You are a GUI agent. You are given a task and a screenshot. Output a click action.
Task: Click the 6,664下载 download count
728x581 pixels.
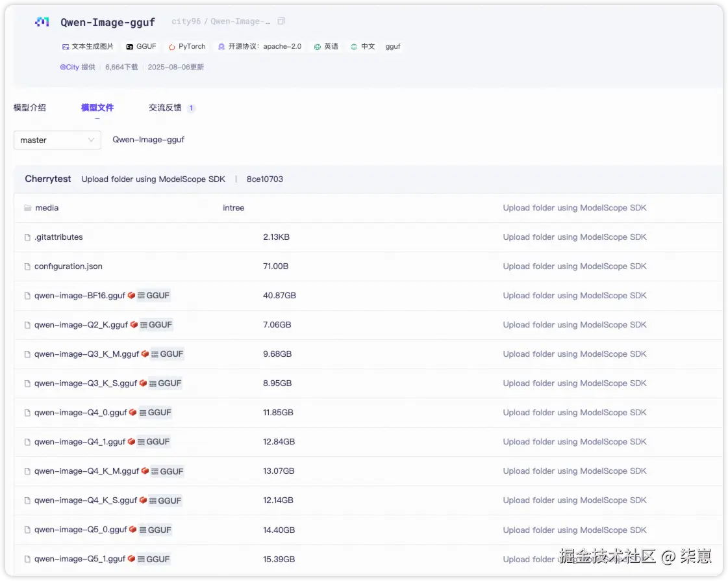pos(121,67)
